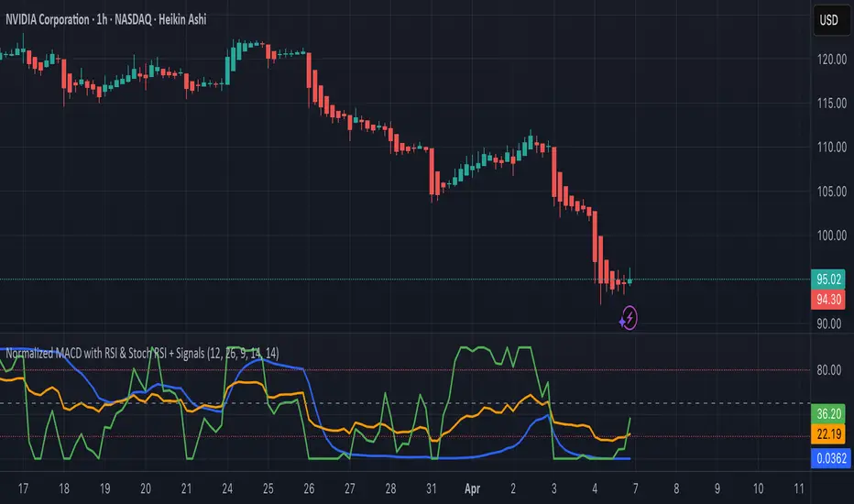This screenshot has width=854, height=504.
Task: Click the 24 date on time axis
Action: click(227, 488)
